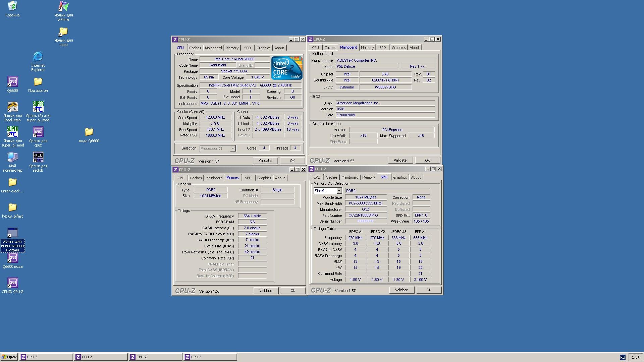644x362 pixels.
Task: Click Validate in the Mainboard window
Action: click(400, 160)
